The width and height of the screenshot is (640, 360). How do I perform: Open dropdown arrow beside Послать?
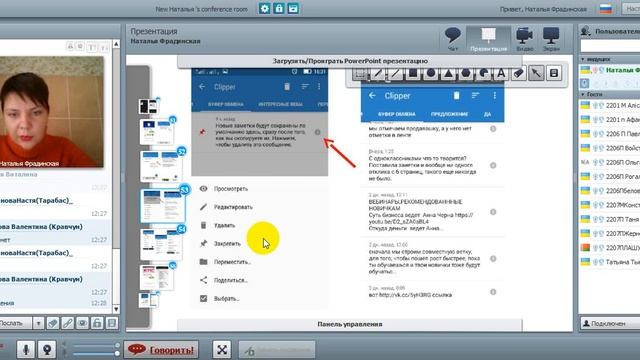tap(38, 323)
